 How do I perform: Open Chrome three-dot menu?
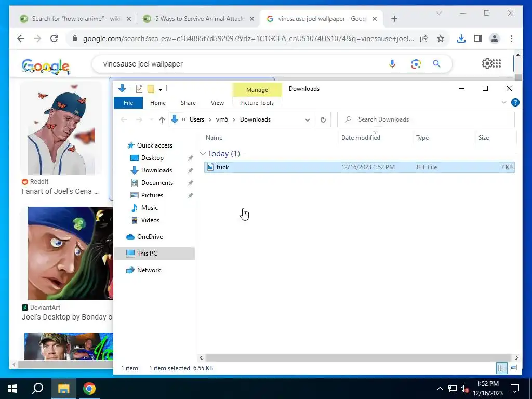coord(511,38)
